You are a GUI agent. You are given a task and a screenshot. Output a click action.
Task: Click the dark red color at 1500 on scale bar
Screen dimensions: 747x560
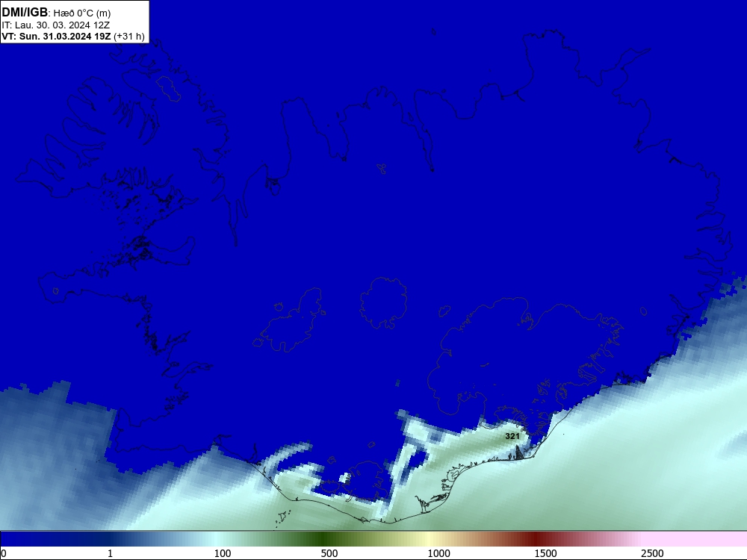click(x=536, y=538)
